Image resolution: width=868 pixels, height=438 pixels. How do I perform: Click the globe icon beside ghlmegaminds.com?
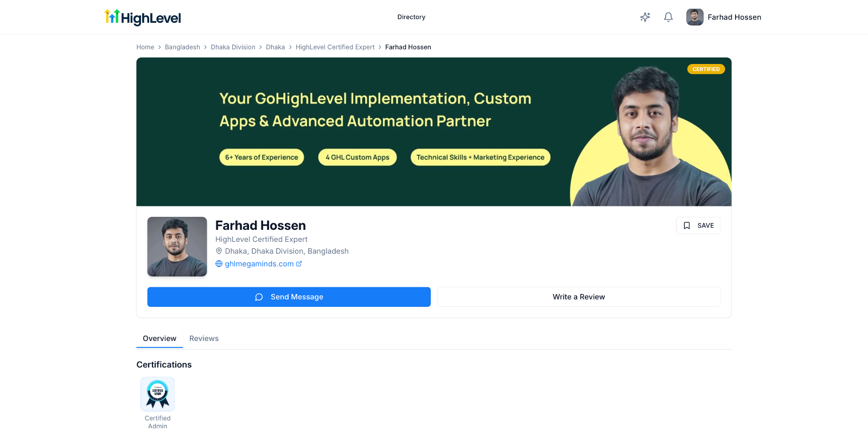(x=219, y=264)
